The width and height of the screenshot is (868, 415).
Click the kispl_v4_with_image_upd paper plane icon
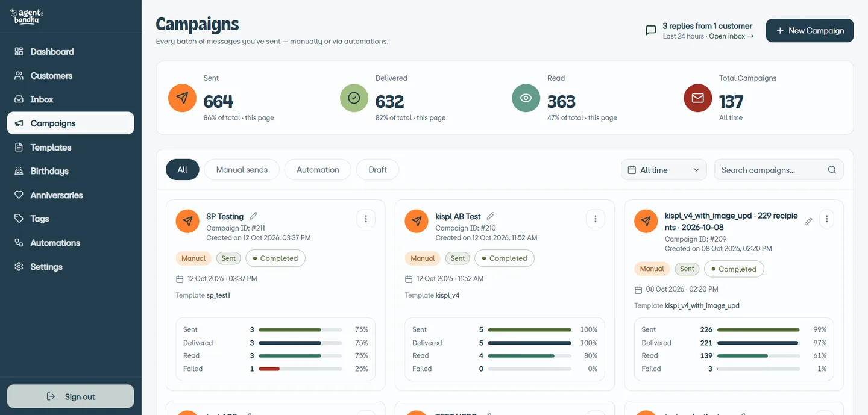646,221
